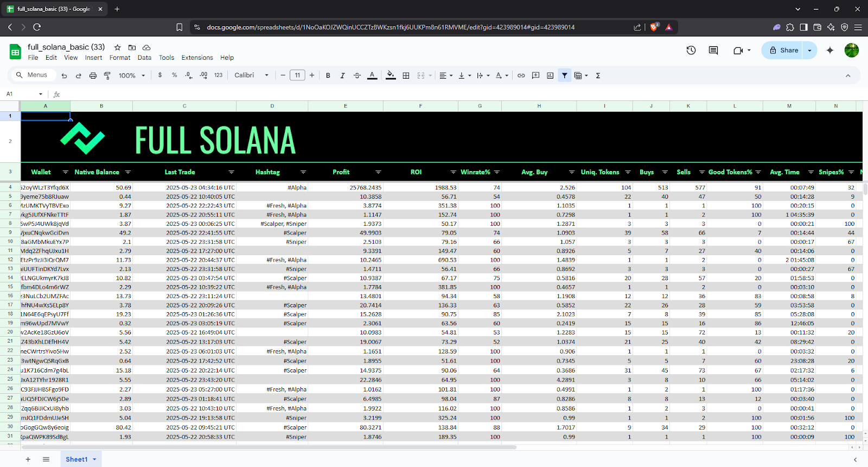Open the Calibri font dropdown

(x=251, y=75)
